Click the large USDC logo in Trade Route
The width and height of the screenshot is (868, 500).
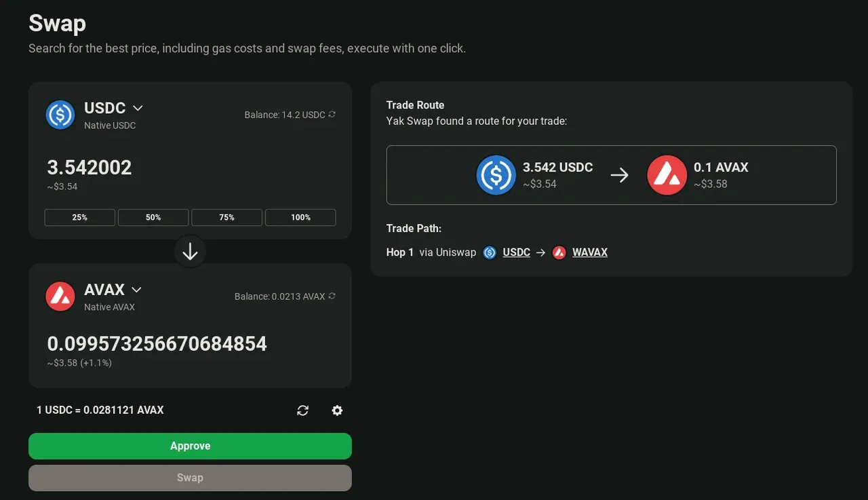point(496,175)
